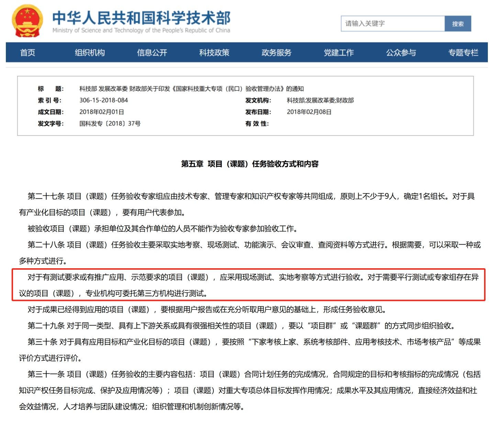Click the document title in the 标题 row

[x=191, y=89]
